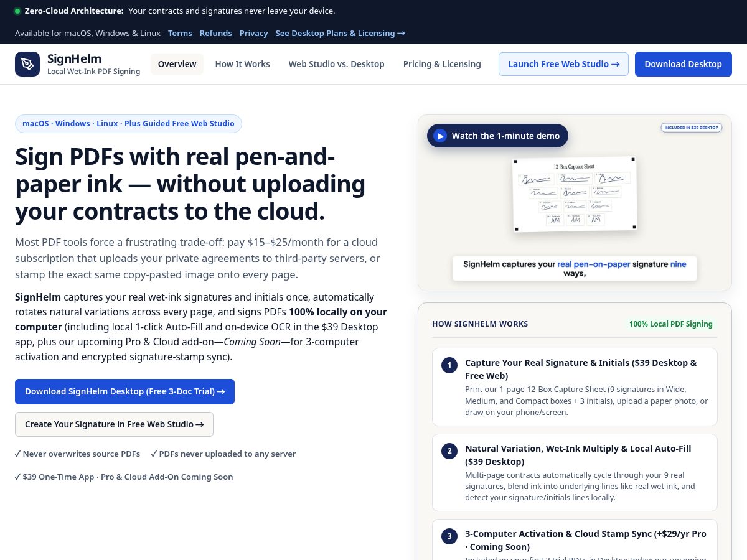Click '$39 One-Time App' checkmark line
The image size is (747, 560).
124,477
